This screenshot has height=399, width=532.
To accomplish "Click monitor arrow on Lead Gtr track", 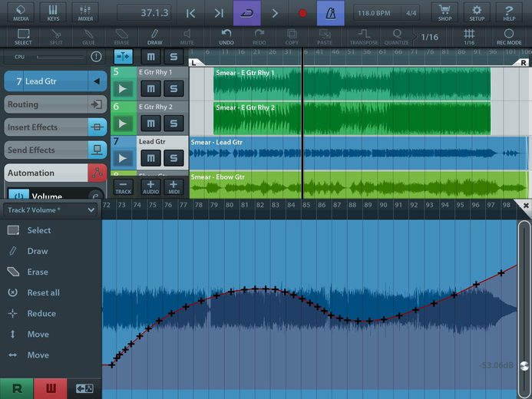I will [x=123, y=158].
